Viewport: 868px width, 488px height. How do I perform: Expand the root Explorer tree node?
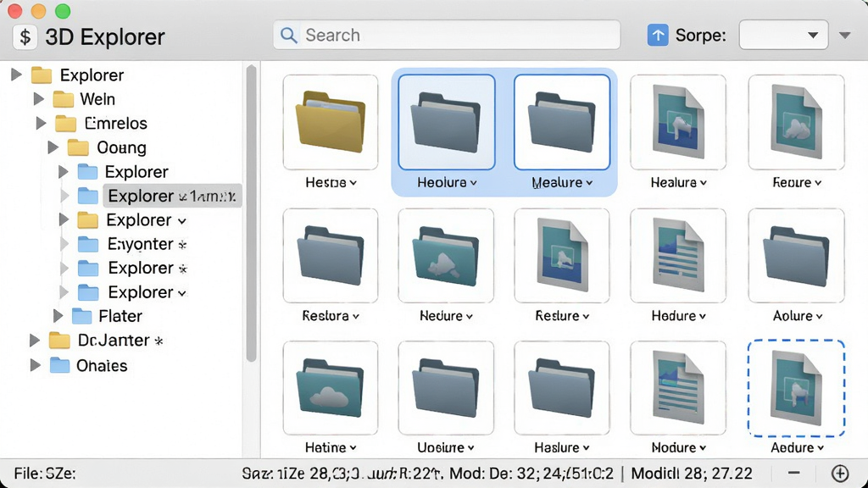[x=17, y=75]
